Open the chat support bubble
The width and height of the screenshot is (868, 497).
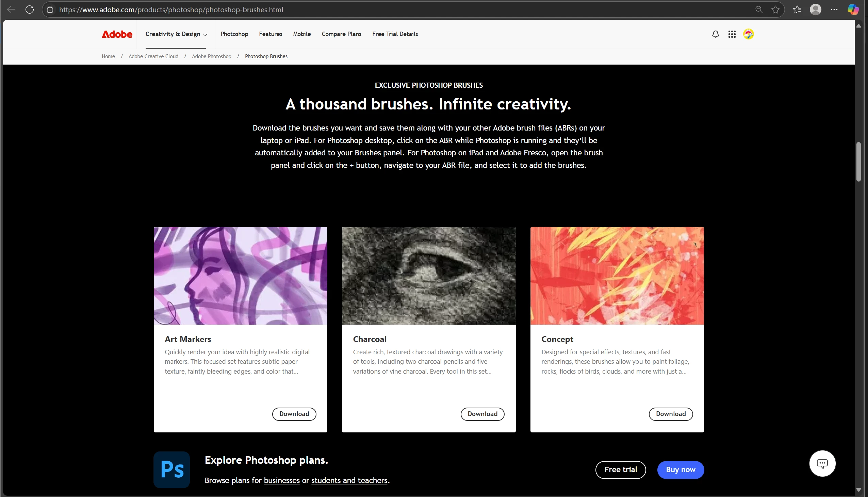click(822, 463)
